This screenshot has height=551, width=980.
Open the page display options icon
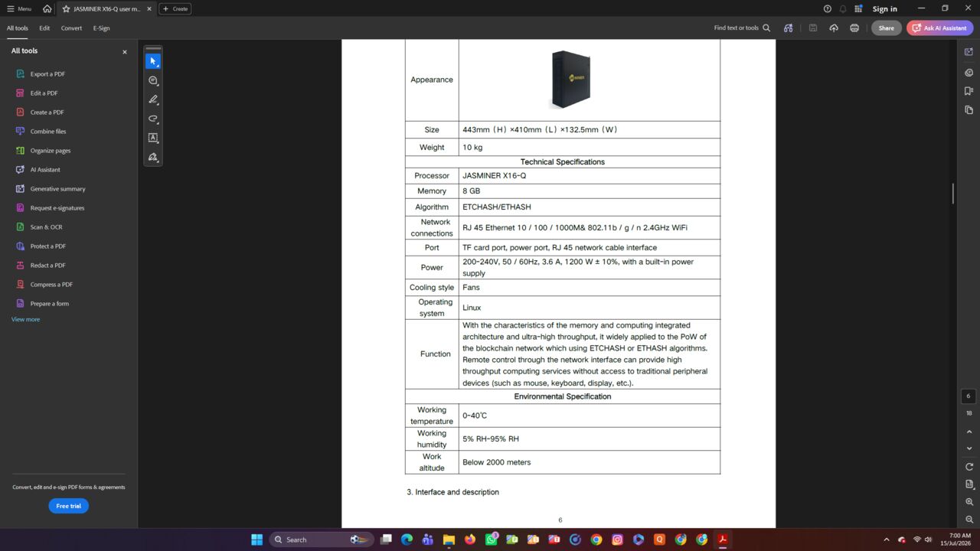[x=969, y=484]
